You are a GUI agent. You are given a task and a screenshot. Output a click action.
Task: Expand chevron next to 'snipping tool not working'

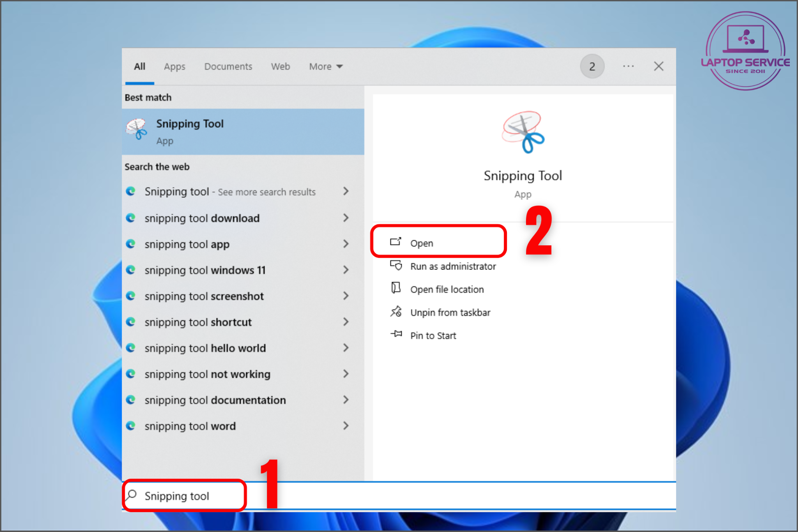(346, 374)
